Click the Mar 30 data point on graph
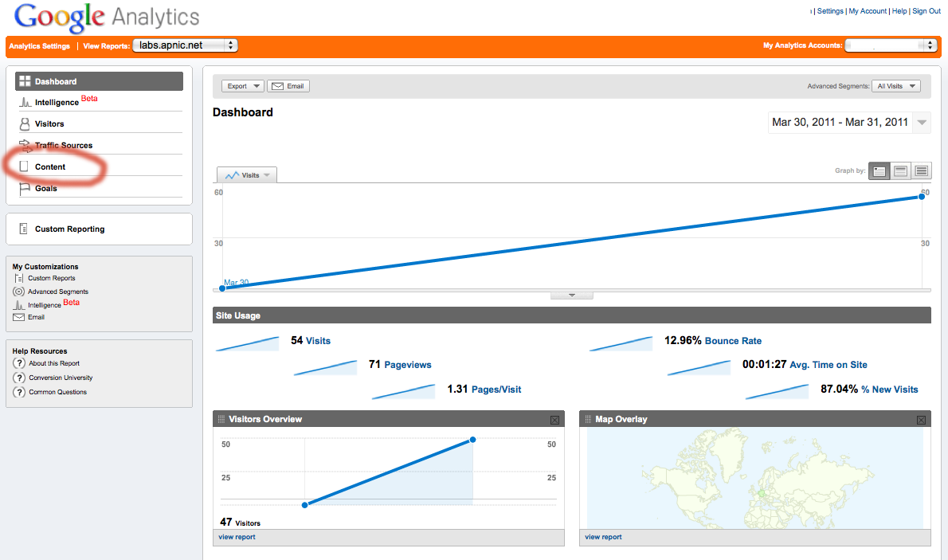The image size is (948, 560). coord(222,288)
